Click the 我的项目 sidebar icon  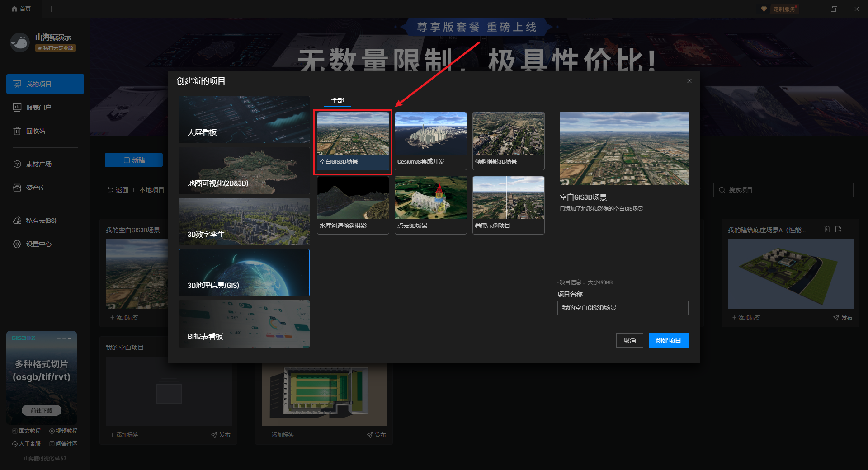point(18,84)
